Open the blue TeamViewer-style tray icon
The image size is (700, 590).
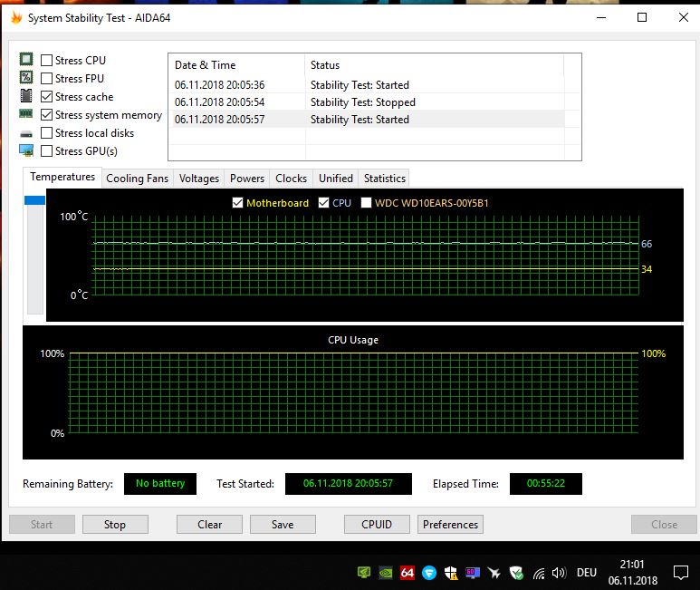[x=429, y=573]
